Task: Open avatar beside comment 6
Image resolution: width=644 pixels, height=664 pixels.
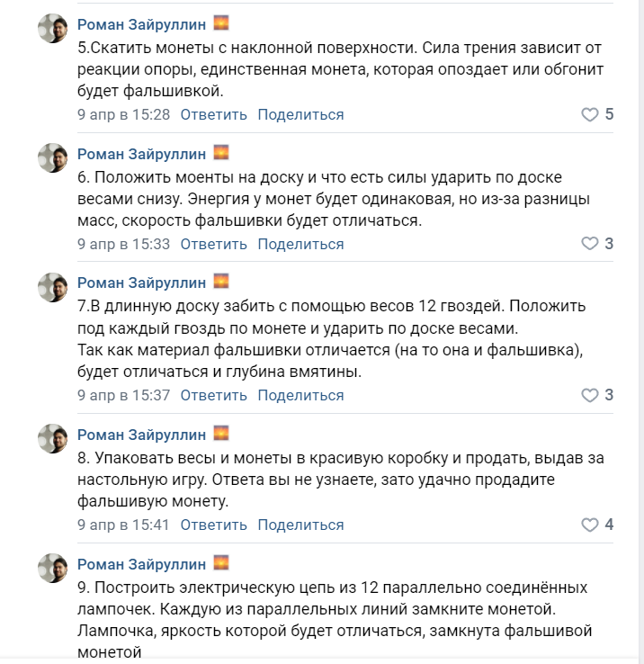Action: pos(53,157)
